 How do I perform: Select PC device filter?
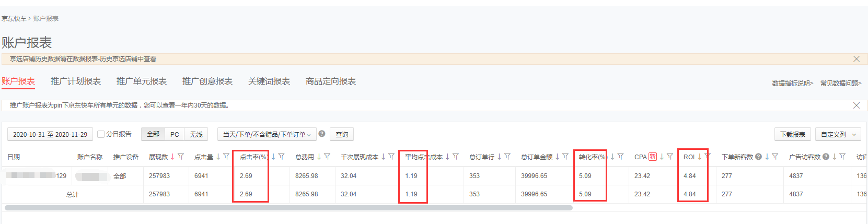pyautogui.click(x=175, y=134)
